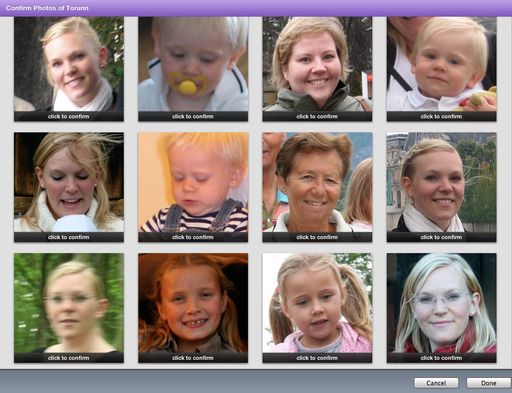Viewport: 512px width, 393px height.
Task: Select the photo of baby with yellow pacifier
Action: pos(193,64)
